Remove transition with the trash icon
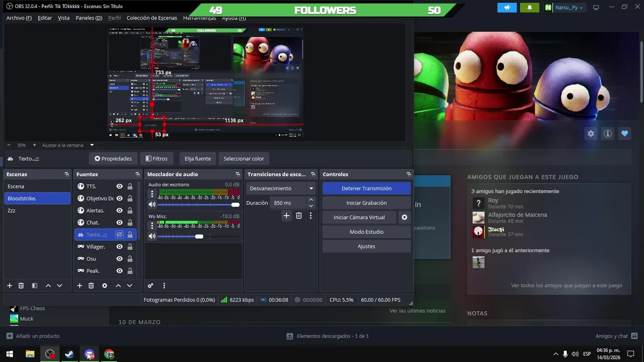This screenshot has height=362, width=644. [x=299, y=216]
